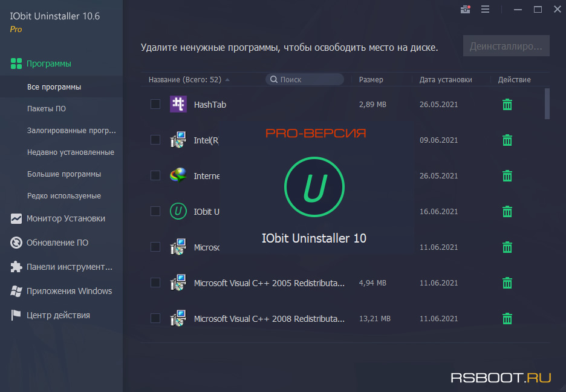Open Панели инструментов section
Screen dimensions: 566x392
pos(70,267)
